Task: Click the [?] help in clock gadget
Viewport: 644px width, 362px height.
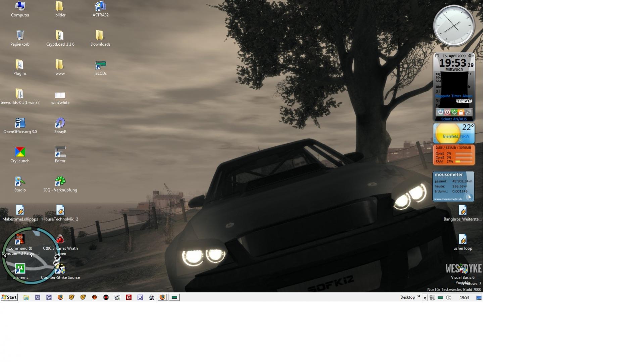Action: tap(437, 56)
